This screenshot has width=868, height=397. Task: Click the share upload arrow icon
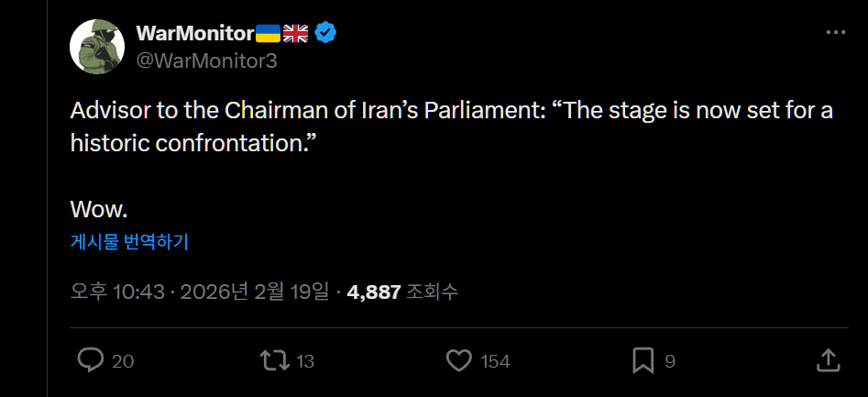828,359
